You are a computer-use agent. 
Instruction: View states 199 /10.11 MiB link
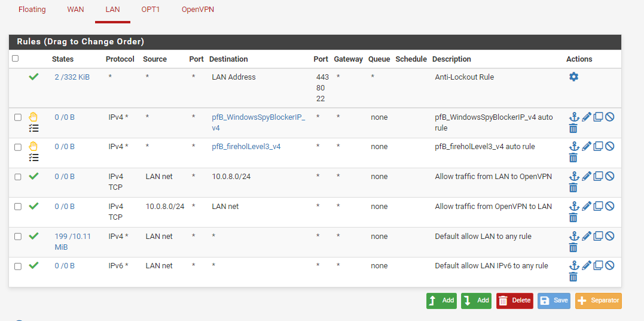[x=73, y=242]
